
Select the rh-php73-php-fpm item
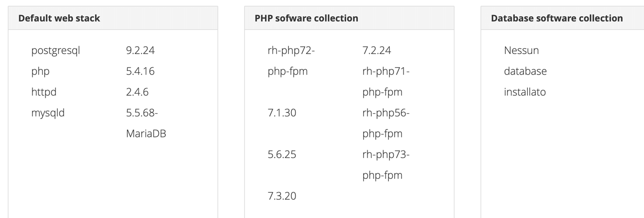click(385, 165)
